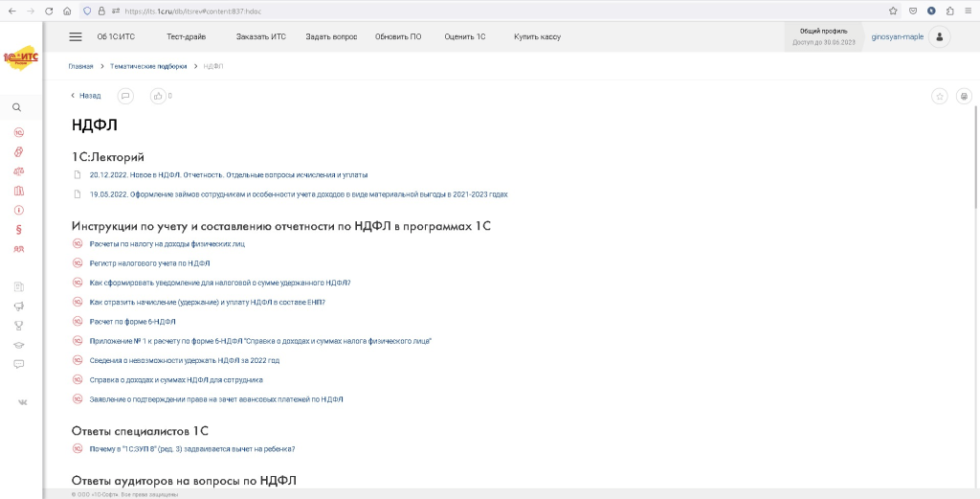Click the Назад back link
The width and height of the screenshot is (980, 499).
[85, 96]
